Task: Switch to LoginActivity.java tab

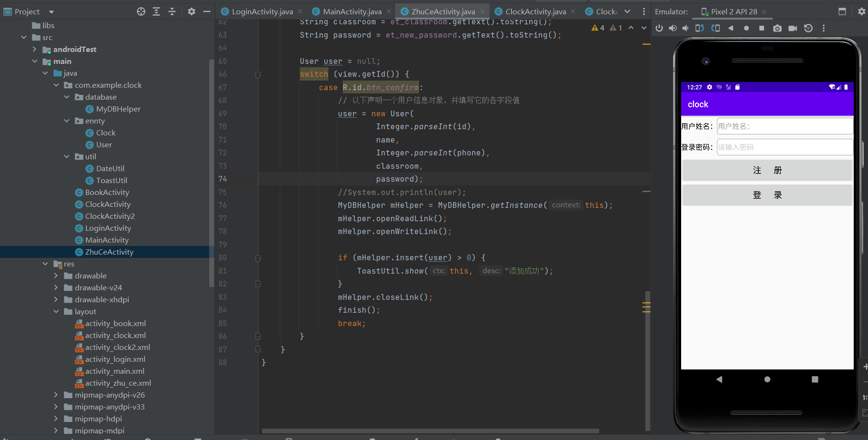Action: tap(262, 11)
